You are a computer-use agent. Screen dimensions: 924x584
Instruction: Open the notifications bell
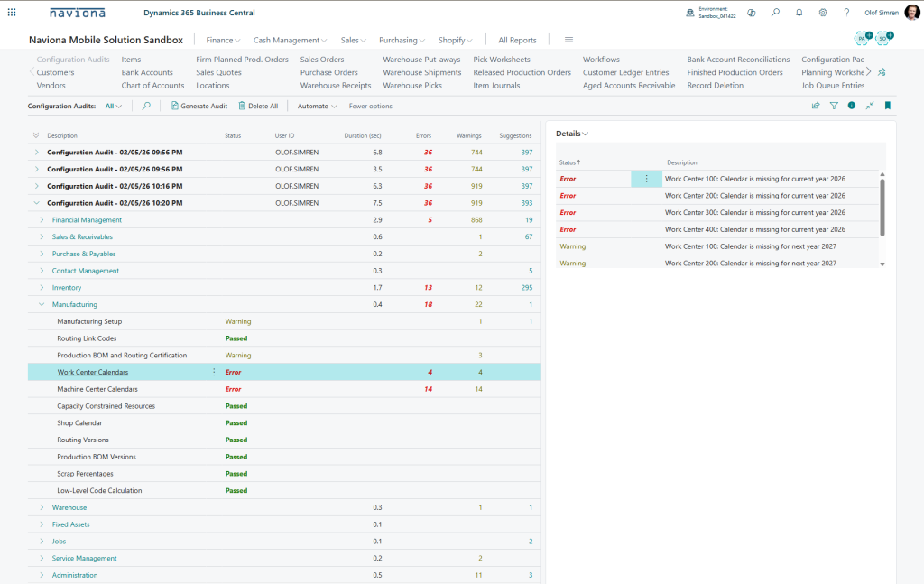coord(799,13)
